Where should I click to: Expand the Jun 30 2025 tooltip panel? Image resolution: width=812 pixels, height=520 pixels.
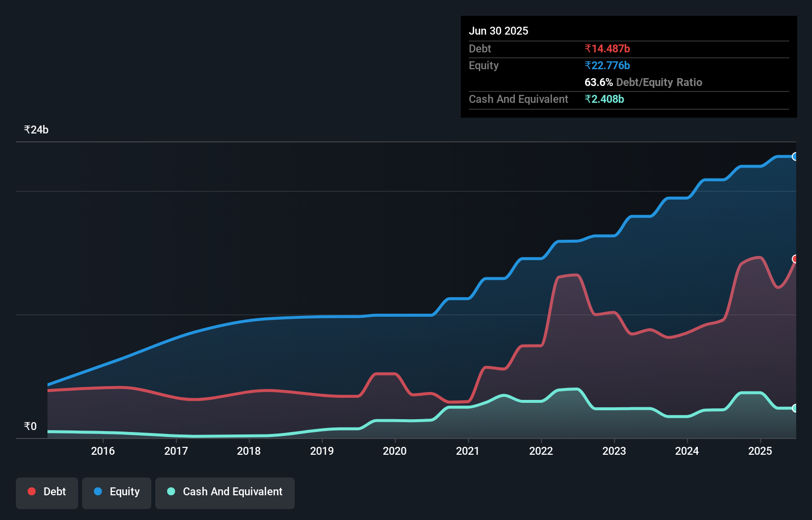point(498,31)
